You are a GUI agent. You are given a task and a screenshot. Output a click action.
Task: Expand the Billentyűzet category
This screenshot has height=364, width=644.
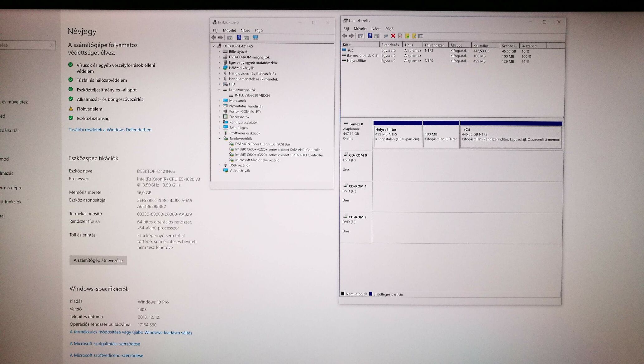point(219,52)
